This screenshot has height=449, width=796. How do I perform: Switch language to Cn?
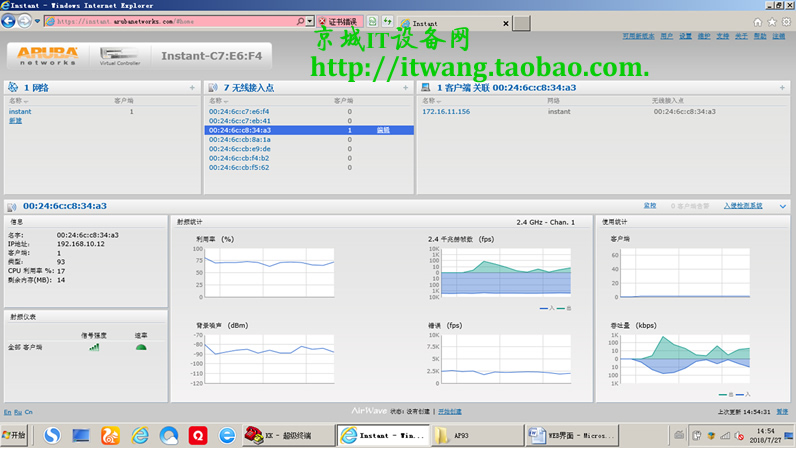[28, 412]
